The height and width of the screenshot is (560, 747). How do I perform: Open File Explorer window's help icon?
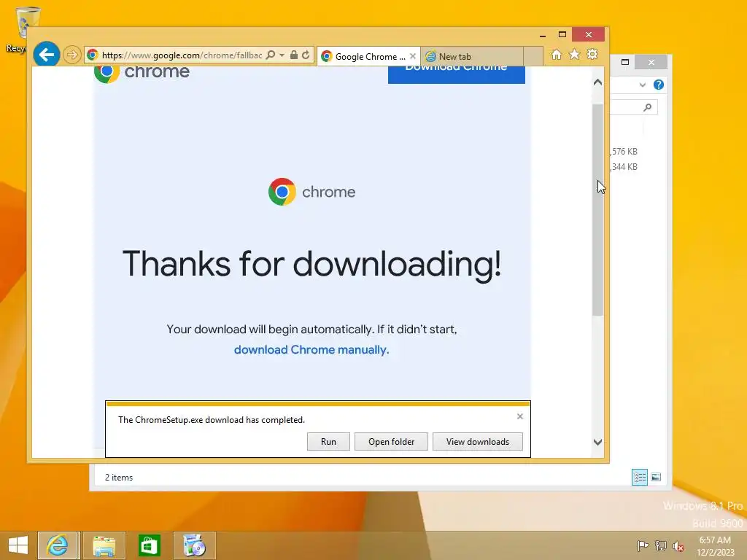pos(659,85)
